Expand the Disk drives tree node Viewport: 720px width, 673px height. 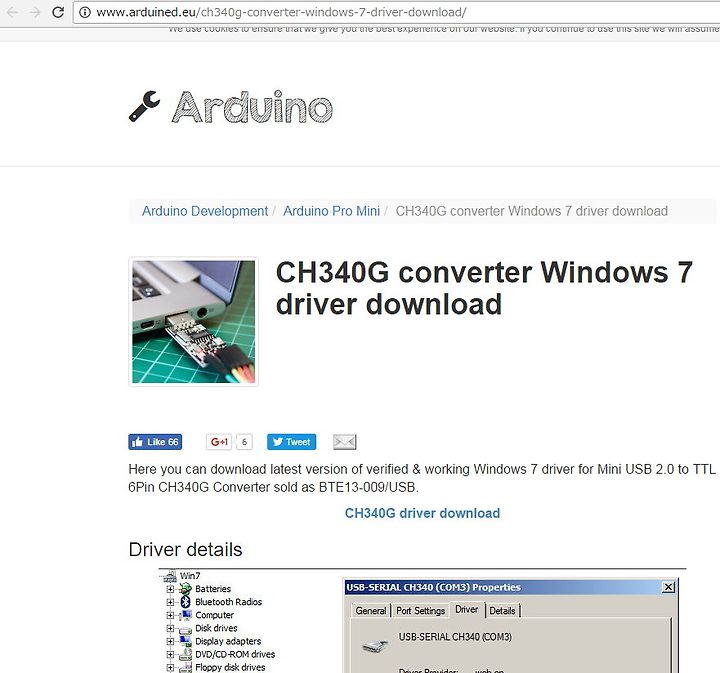coord(170,628)
